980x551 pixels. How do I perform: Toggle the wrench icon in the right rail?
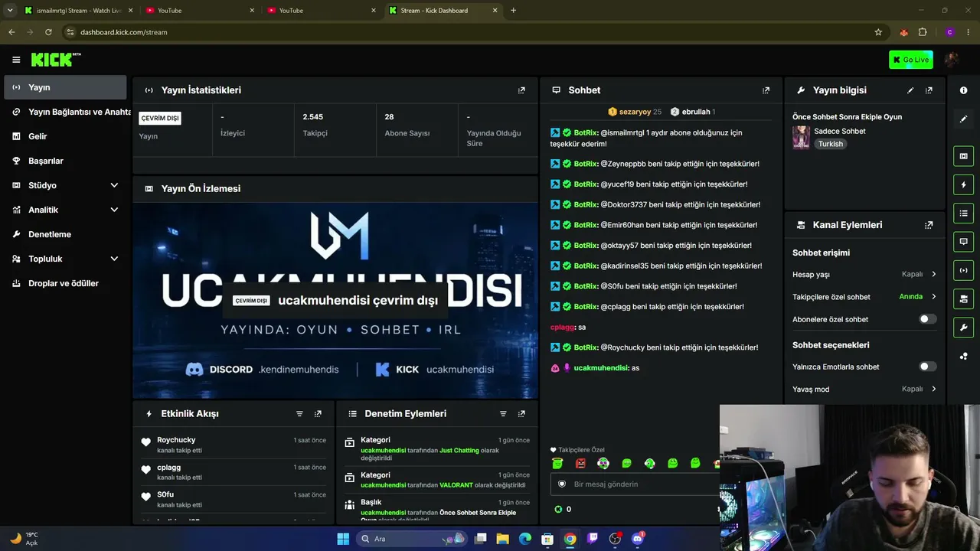(x=963, y=328)
